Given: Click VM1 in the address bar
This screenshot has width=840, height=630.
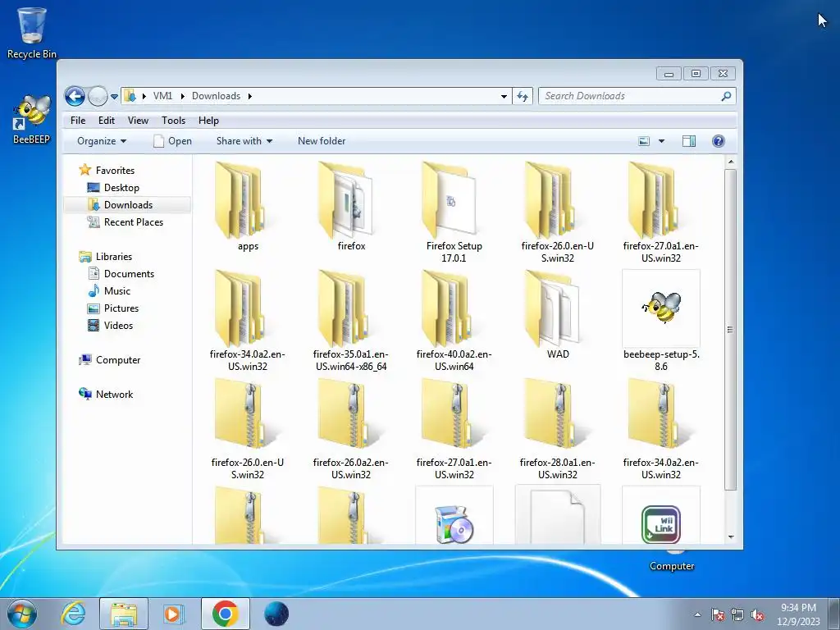Looking at the screenshot, I should (x=162, y=97).
